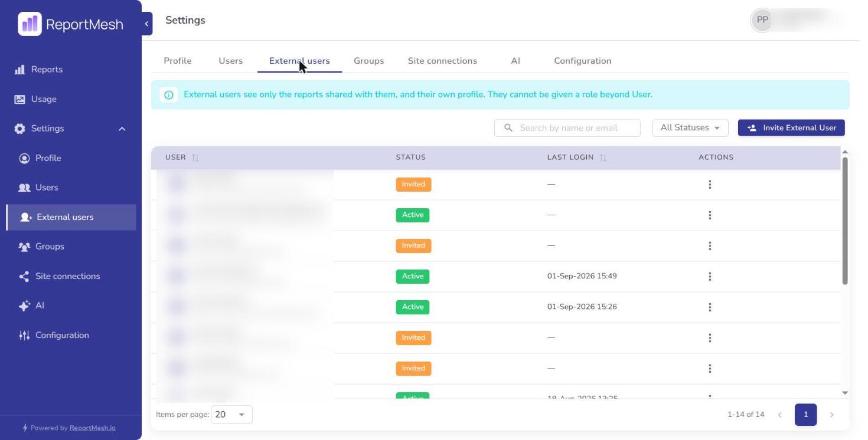Click the Invite External User button
The height and width of the screenshot is (440, 868).
791,128
